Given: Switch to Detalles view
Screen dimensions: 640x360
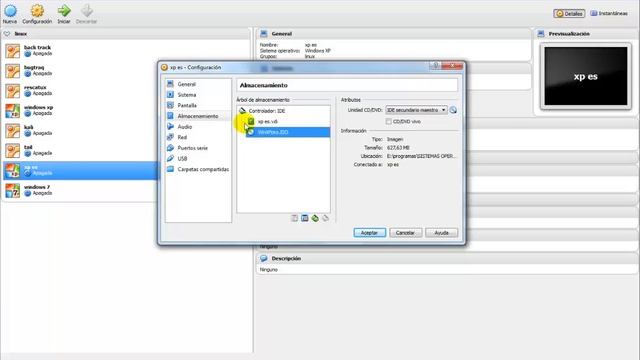Looking at the screenshot, I should tap(569, 13).
